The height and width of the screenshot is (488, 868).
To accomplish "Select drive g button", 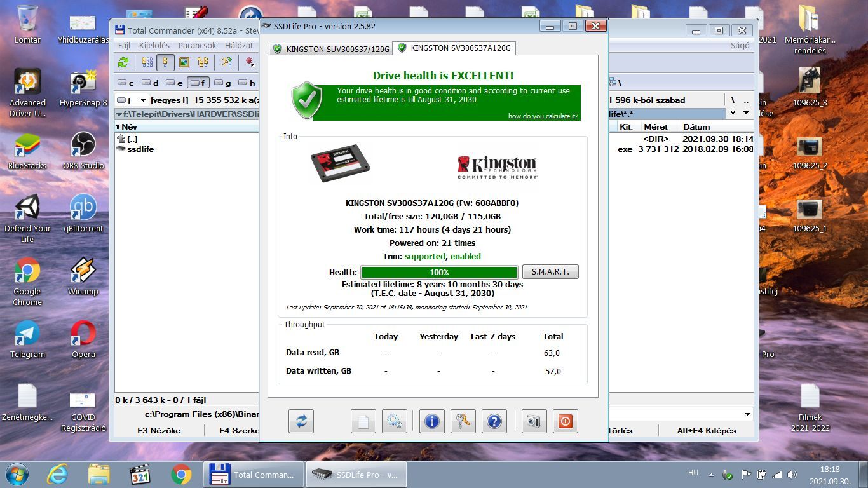I will coord(222,83).
